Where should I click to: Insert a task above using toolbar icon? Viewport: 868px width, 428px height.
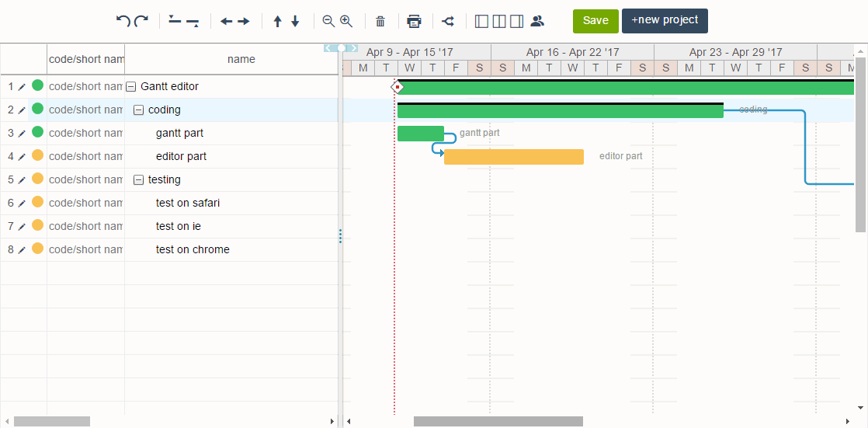(175, 20)
